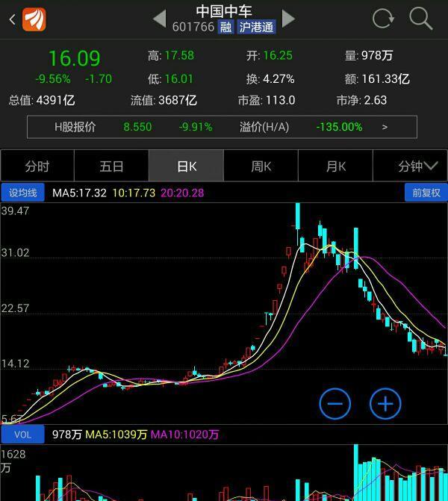Image resolution: width=448 pixels, height=501 pixels.
Task: Tap H-share price 8.550
Action: point(137,127)
